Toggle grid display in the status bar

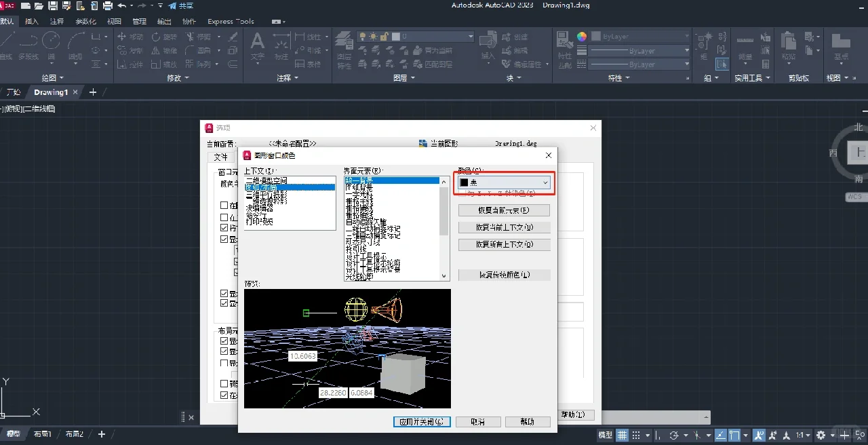(621, 436)
